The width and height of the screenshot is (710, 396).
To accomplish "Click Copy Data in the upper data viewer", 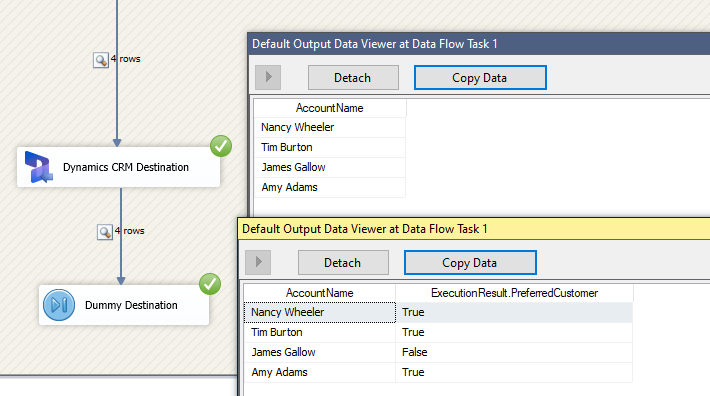I will [480, 77].
